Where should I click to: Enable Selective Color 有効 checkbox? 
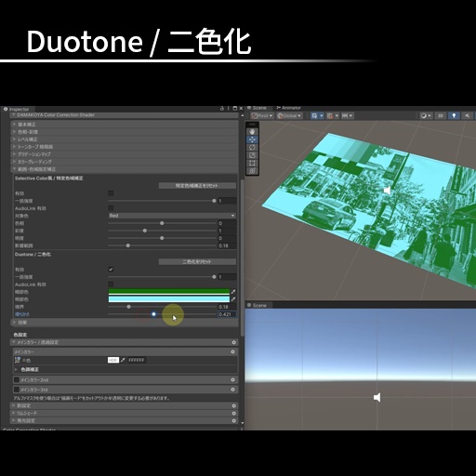click(x=111, y=193)
